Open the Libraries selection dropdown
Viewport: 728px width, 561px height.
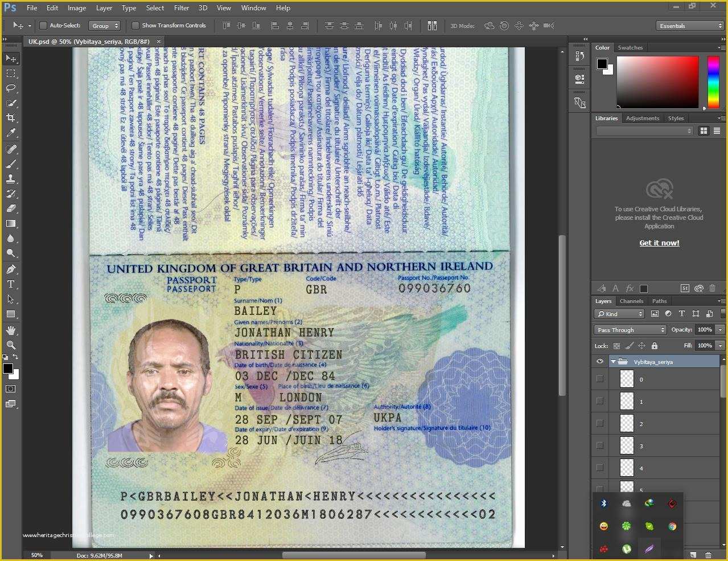click(644, 131)
